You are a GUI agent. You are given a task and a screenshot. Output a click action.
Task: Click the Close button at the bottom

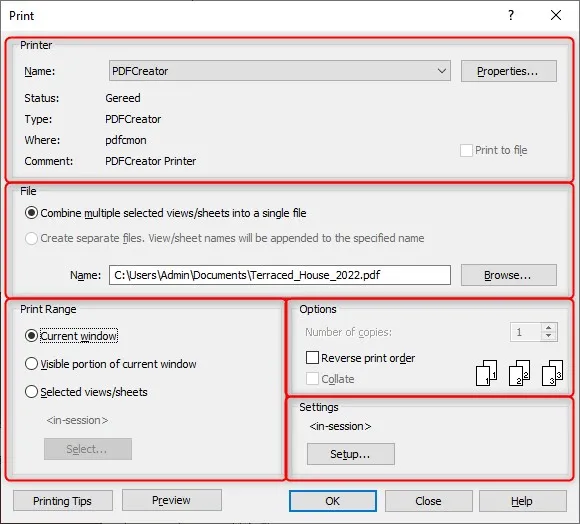point(428,501)
